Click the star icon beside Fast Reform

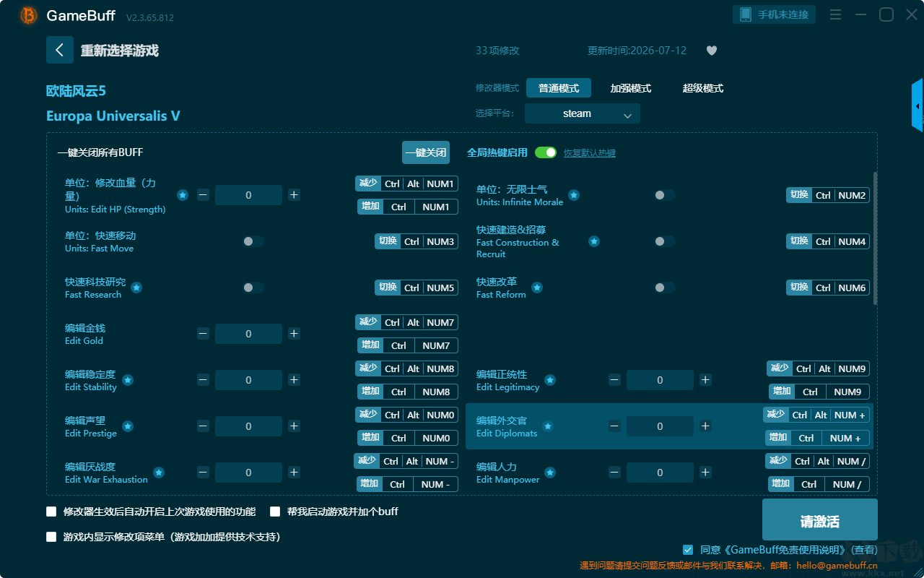536,288
